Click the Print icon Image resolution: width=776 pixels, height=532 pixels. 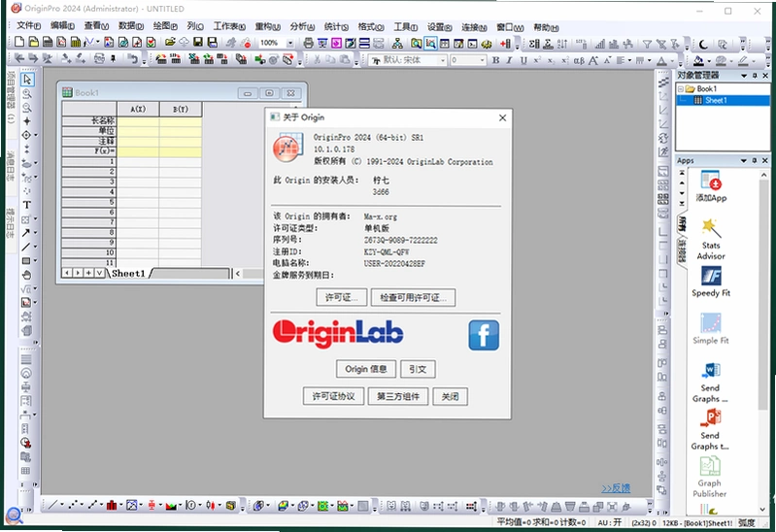pyautogui.click(x=308, y=43)
